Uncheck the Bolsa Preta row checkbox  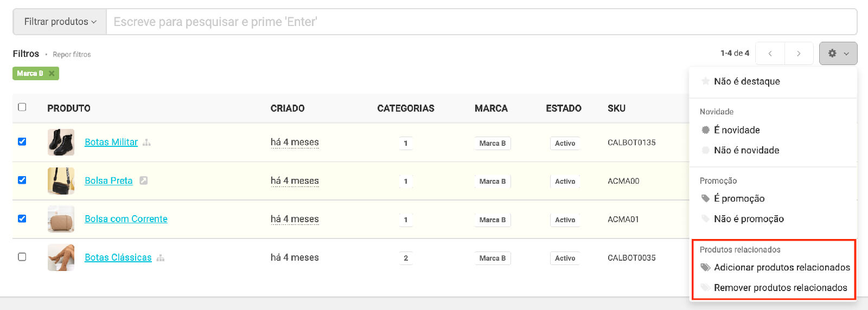click(22, 180)
